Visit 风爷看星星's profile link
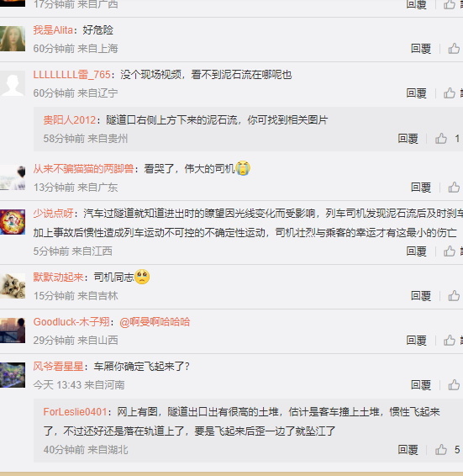 [x=58, y=367]
